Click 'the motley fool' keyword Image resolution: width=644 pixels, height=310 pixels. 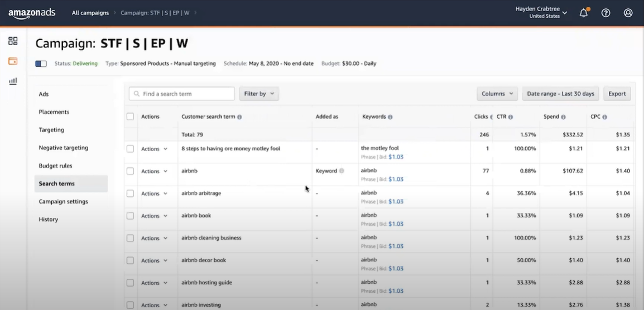380,148
